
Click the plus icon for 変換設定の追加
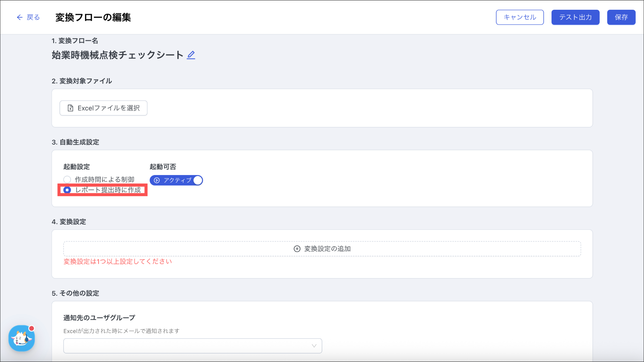(x=297, y=249)
